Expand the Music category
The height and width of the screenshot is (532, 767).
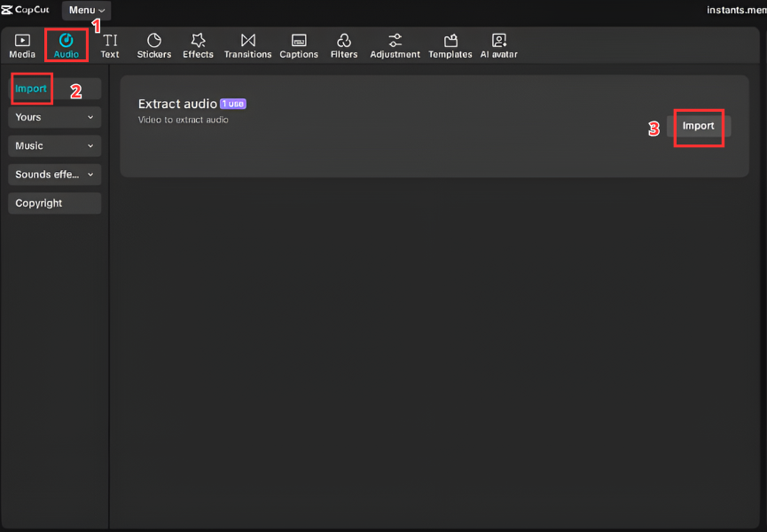coord(55,145)
